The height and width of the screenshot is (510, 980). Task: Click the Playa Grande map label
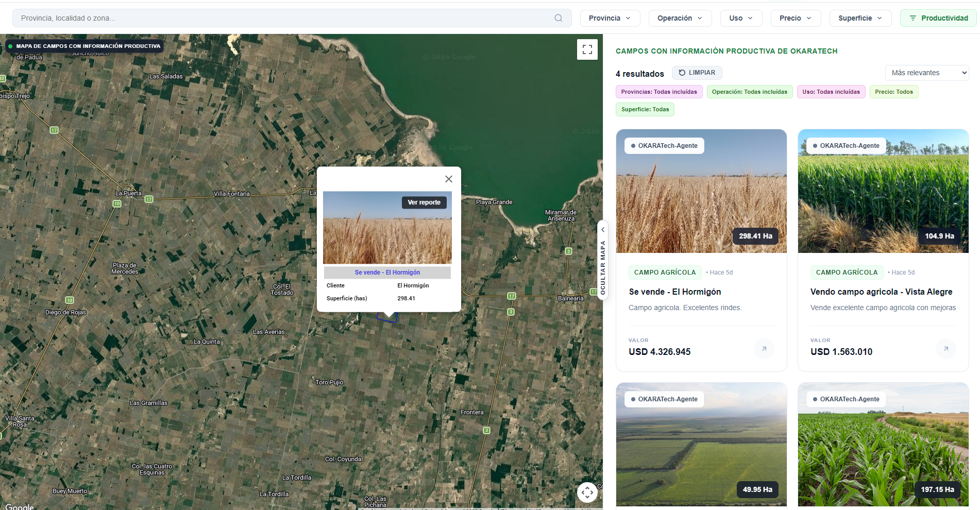pyautogui.click(x=494, y=202)
